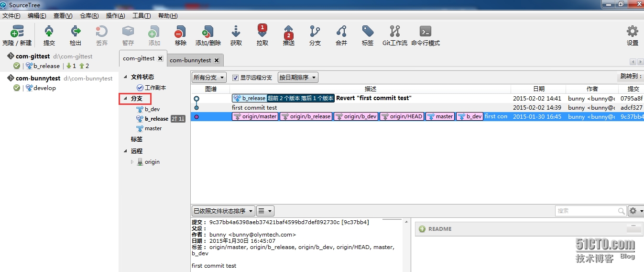644x272 pixels.
Task: Open the Edit (编辑) menu
Action: 37,16
